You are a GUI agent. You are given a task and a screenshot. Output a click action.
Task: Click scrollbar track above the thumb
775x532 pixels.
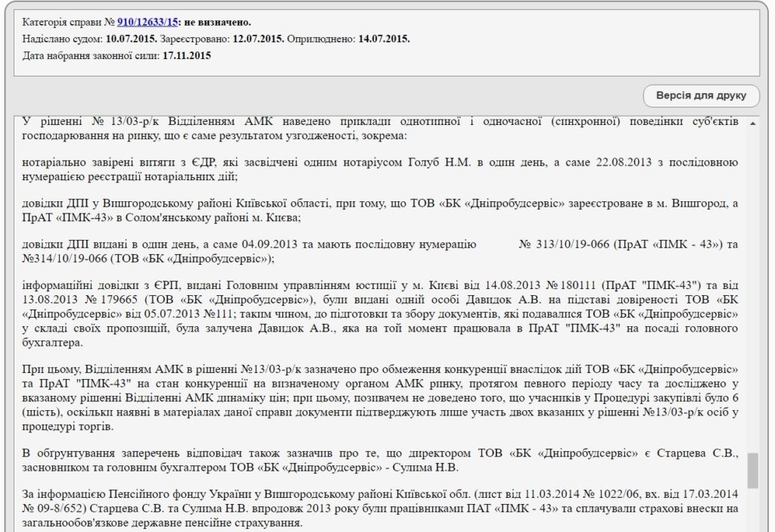click(752, 288)
